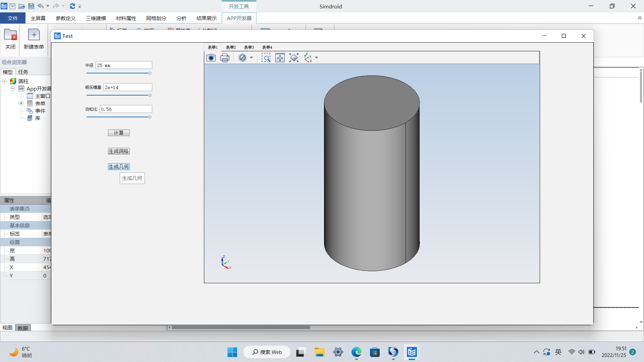Click the refresh icon in quick access toolbar
644x362 pixels.
72,6
